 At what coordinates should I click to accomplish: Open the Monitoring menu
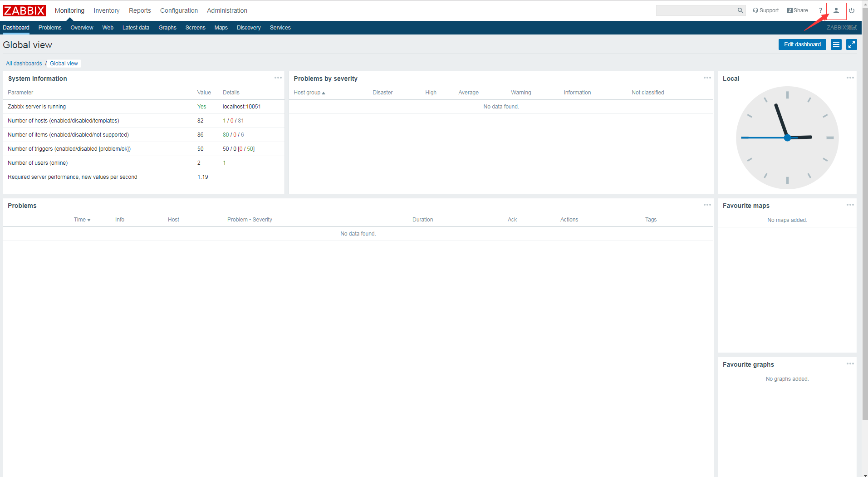pos(69,10)
